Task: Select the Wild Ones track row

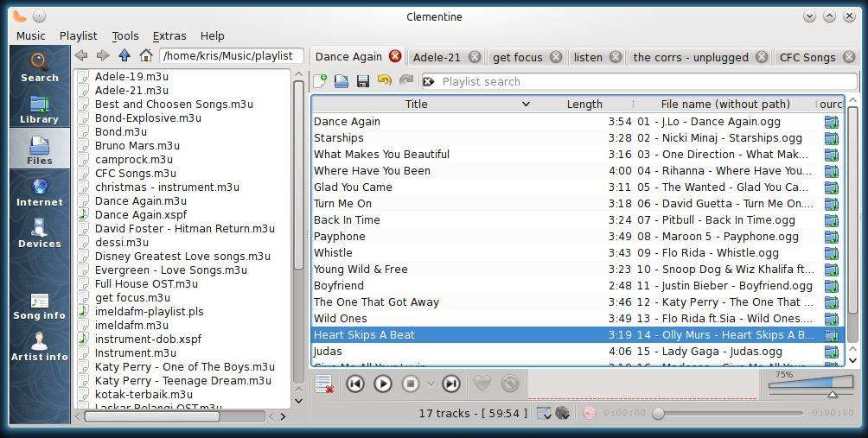Action: (x=578, y=318)
